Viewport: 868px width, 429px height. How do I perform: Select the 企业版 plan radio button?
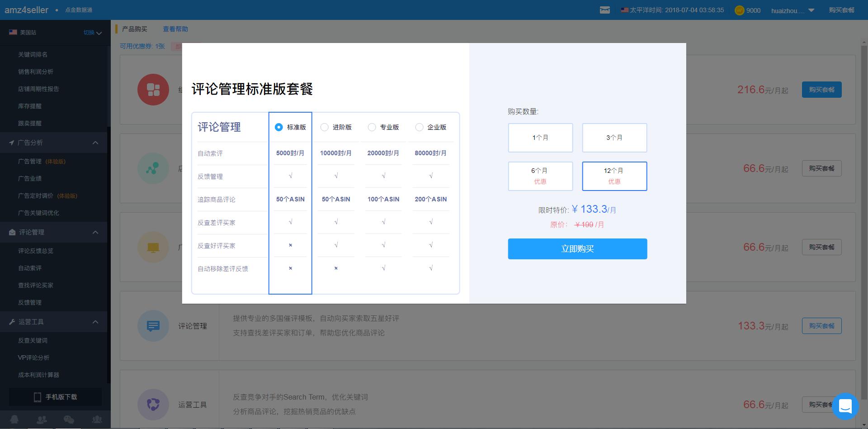click(x=420, y=127)
